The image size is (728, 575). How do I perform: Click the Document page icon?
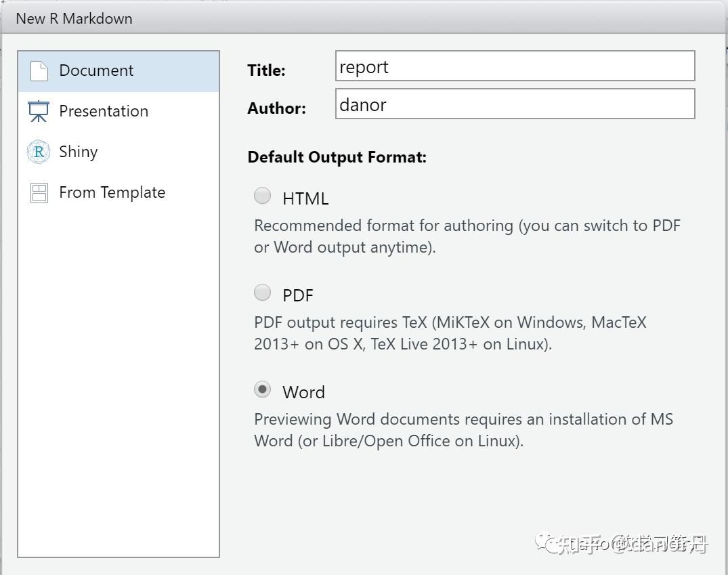pyautogui.click(x=39, y=71)
